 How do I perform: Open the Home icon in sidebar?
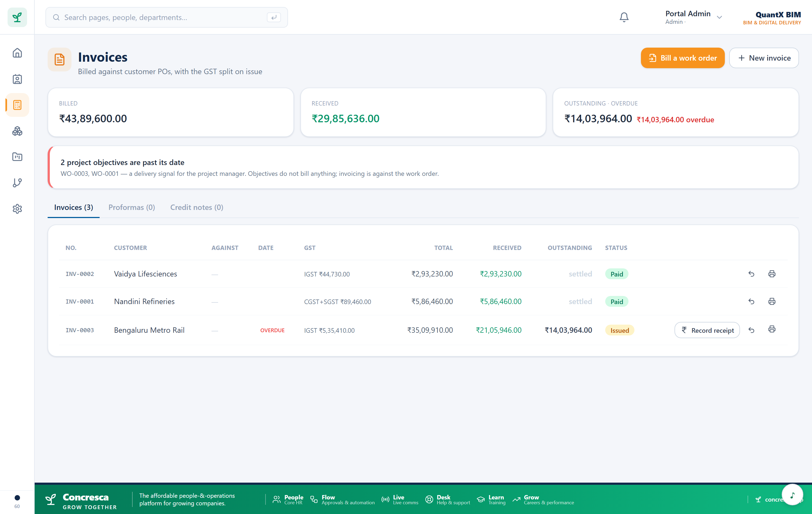17,53
